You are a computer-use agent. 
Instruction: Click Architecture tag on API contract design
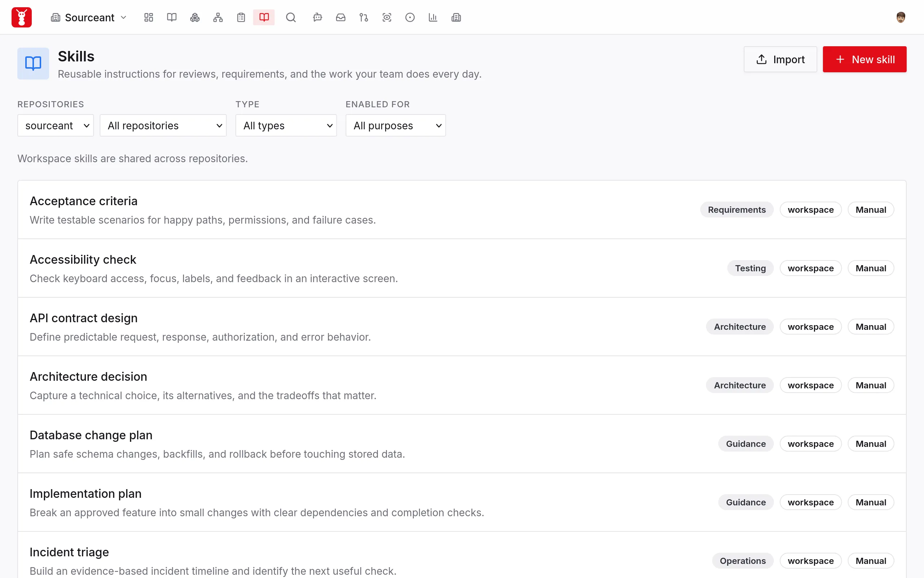click(740, 327)
